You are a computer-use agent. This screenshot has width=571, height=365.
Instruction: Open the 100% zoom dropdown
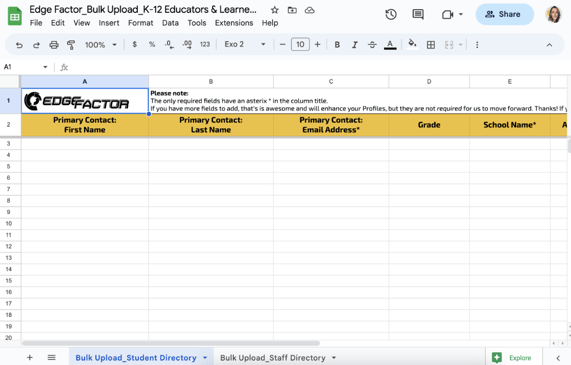(x=101, y=45)
